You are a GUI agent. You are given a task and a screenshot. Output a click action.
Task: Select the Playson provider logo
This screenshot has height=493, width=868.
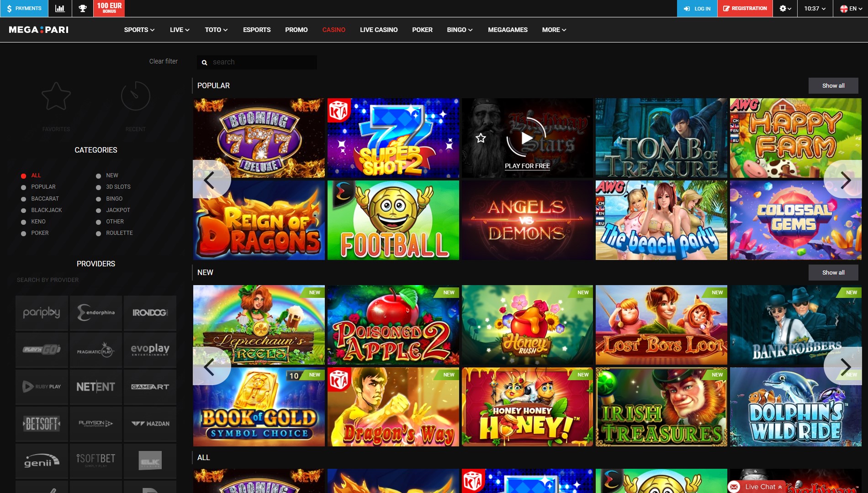(96, 424)
